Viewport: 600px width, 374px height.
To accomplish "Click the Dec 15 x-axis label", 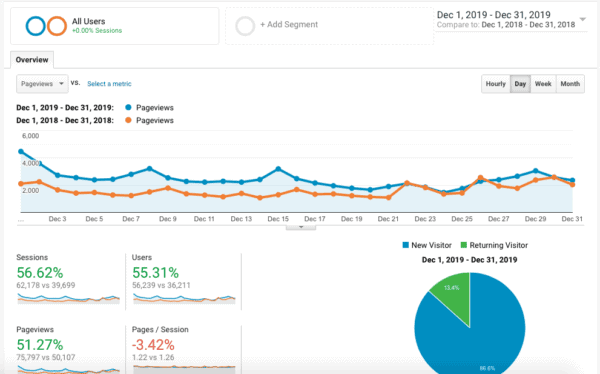I will (x=278, y=219).
